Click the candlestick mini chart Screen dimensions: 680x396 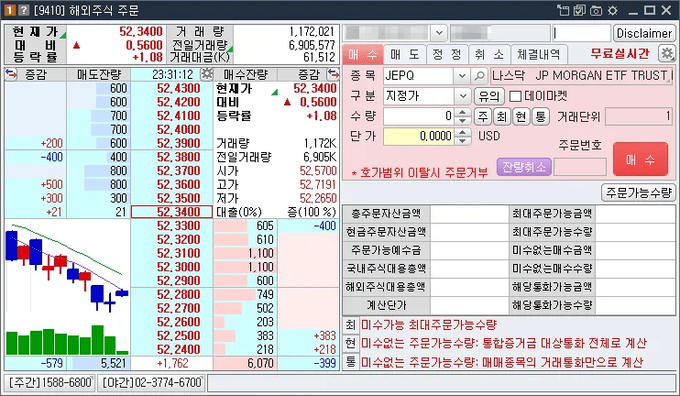point(67,288)
